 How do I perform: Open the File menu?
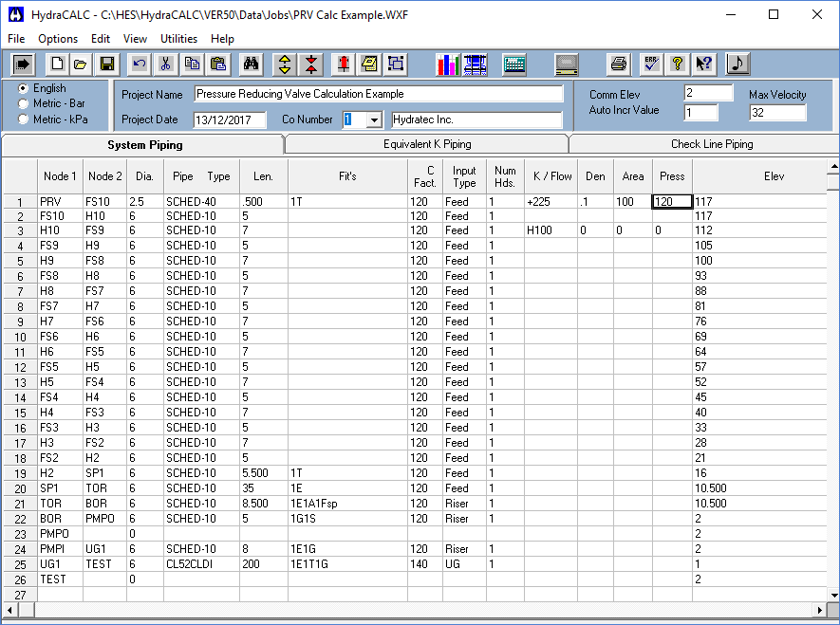tap(16, 39)
